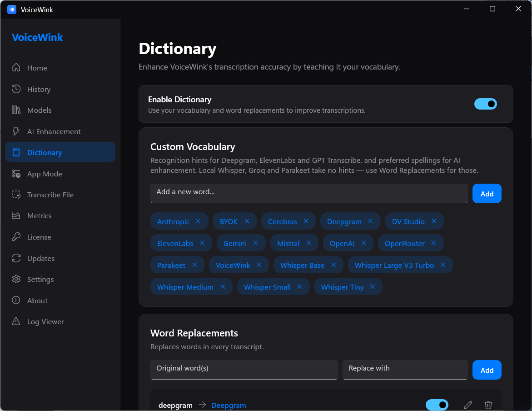The height and width of the screenshot is (411, 532).
Task: Remove the Anthropic vocabulary chip
Action: pos(198,221)
